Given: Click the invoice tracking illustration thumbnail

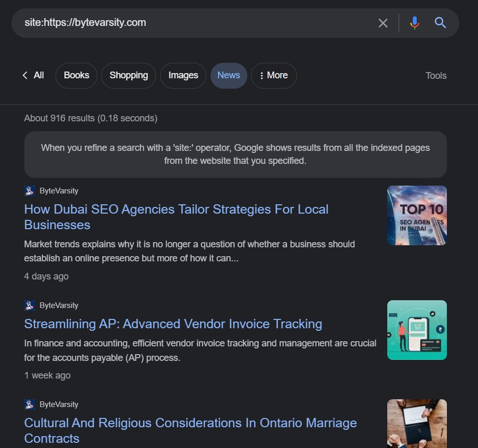Looking at the screenshot, I should [417, 330].
